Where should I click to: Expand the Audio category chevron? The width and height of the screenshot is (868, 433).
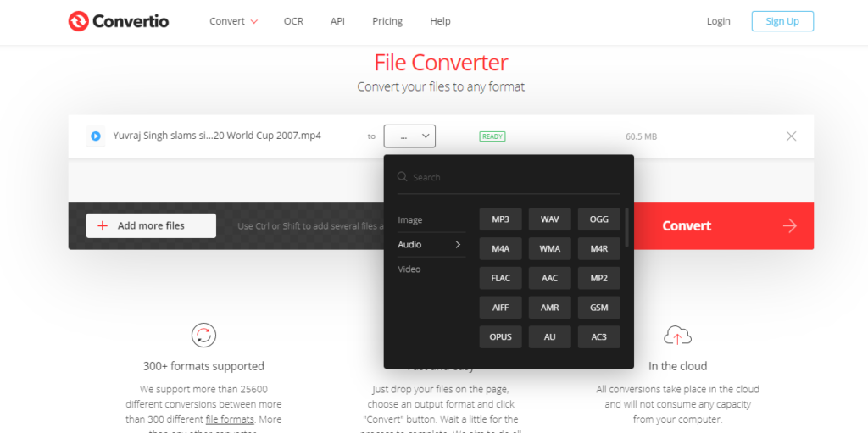coord(458,245)
